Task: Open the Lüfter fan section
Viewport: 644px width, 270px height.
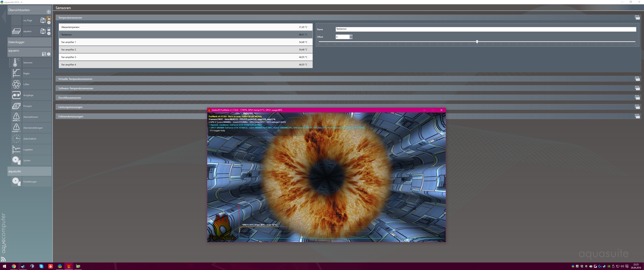Action: (26, 84)
